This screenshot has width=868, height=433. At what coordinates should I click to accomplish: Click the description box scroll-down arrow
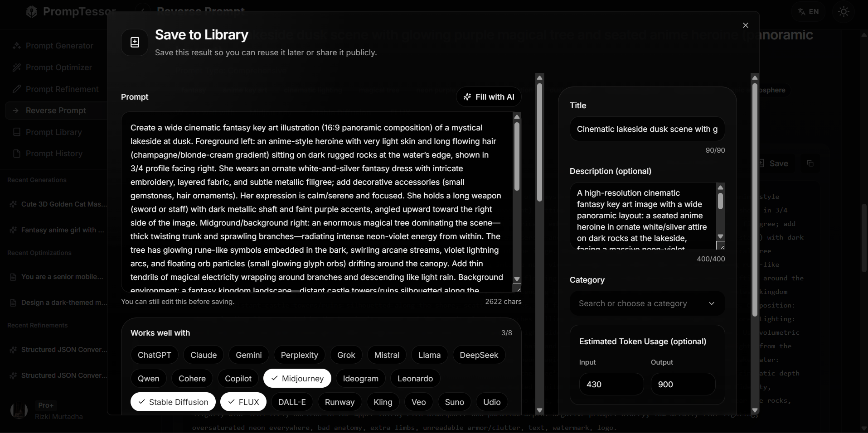click(720, 236)
